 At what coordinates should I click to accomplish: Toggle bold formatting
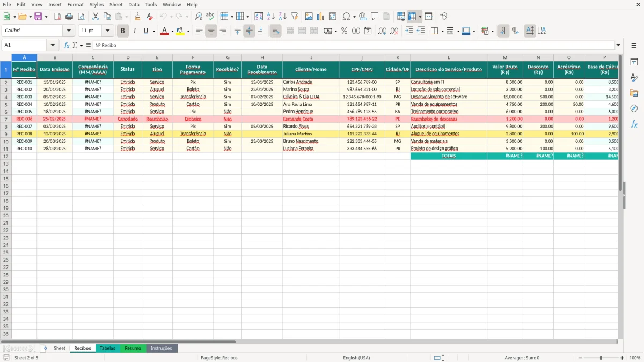[x=122, y=31]
